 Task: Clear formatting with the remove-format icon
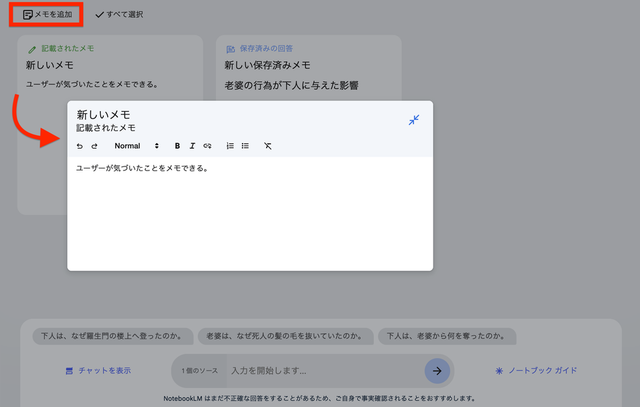267,146
